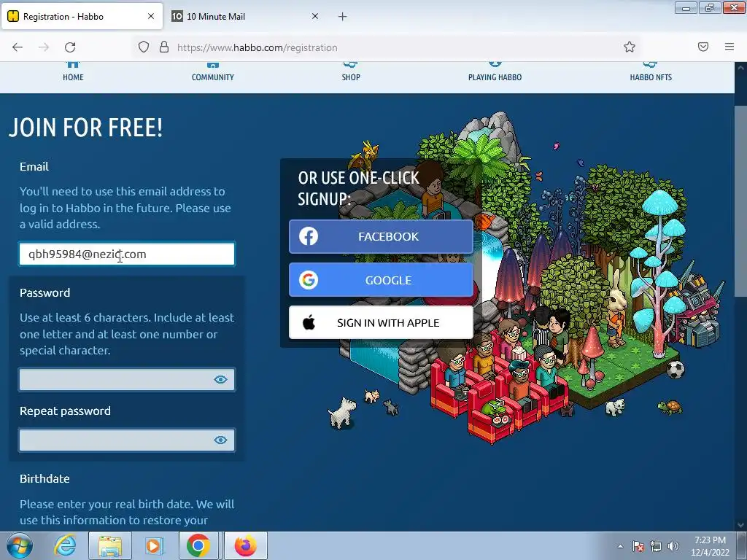Click the browser address bar URL
747x560 pixels.
[258, 47]
